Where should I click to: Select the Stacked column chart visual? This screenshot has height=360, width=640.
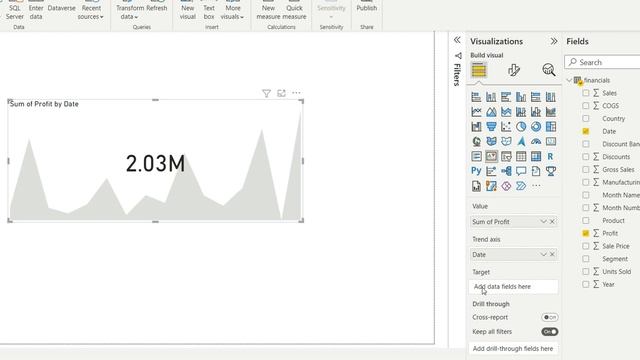point(491,97)
